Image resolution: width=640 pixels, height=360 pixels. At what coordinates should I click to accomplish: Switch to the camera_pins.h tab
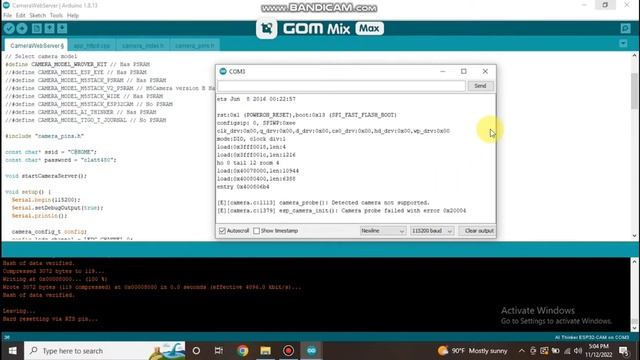pos(194,45)
